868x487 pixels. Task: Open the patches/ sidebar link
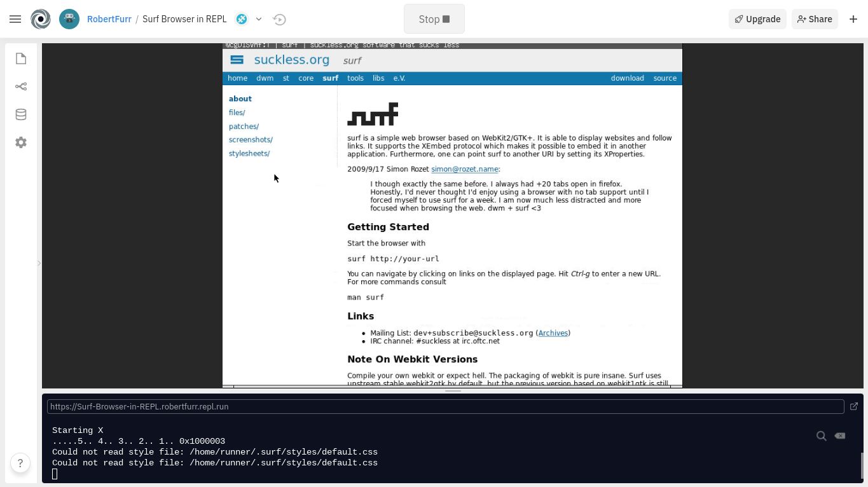coord(244,127)
